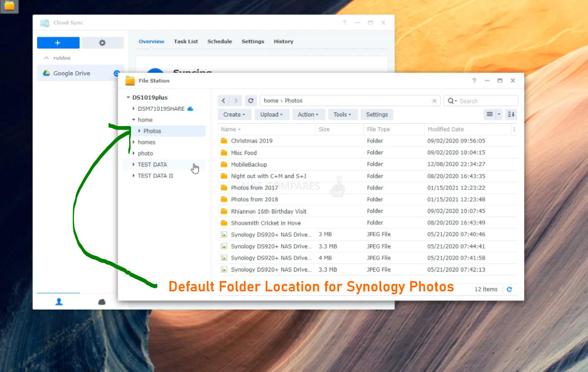This screenshot has height=372, width=588.
Task: Open the History tab
Action: pyautogui.click(x=284, y=42)
